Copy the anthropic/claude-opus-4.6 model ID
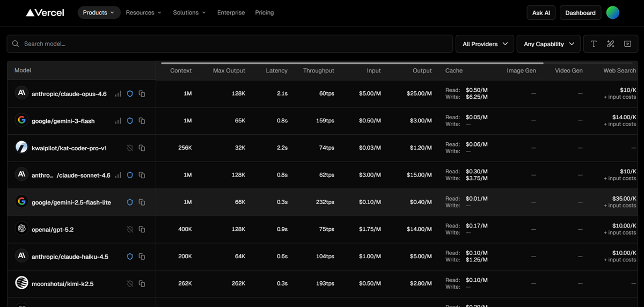 click(142, 94)
